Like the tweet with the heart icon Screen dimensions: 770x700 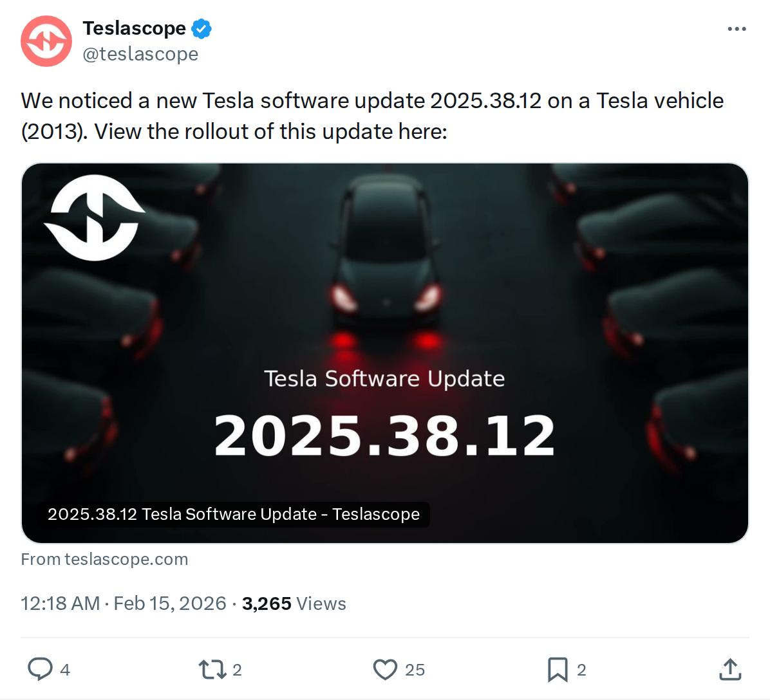[x=384, y=669]
